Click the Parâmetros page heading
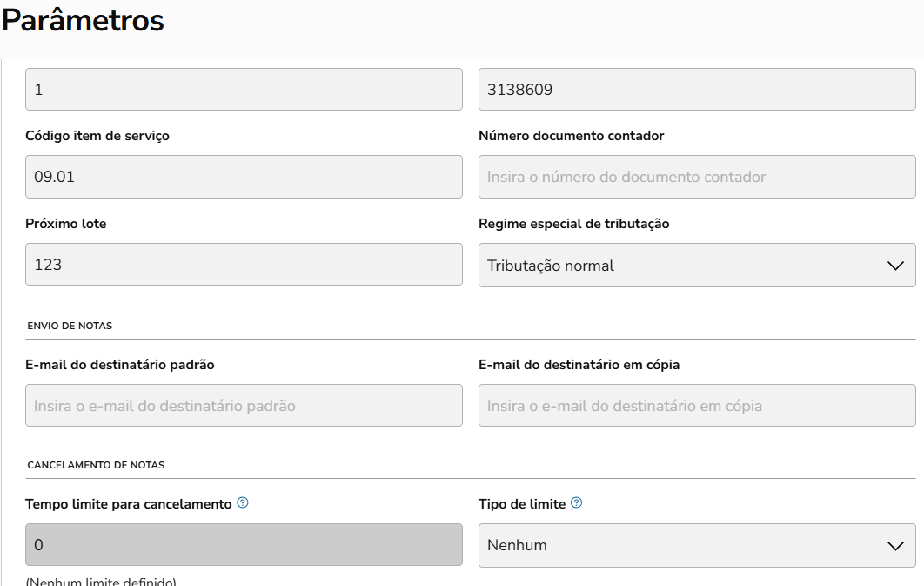Image resolution: width=924 pixels, height=586 pixels. tap(83, 21)
